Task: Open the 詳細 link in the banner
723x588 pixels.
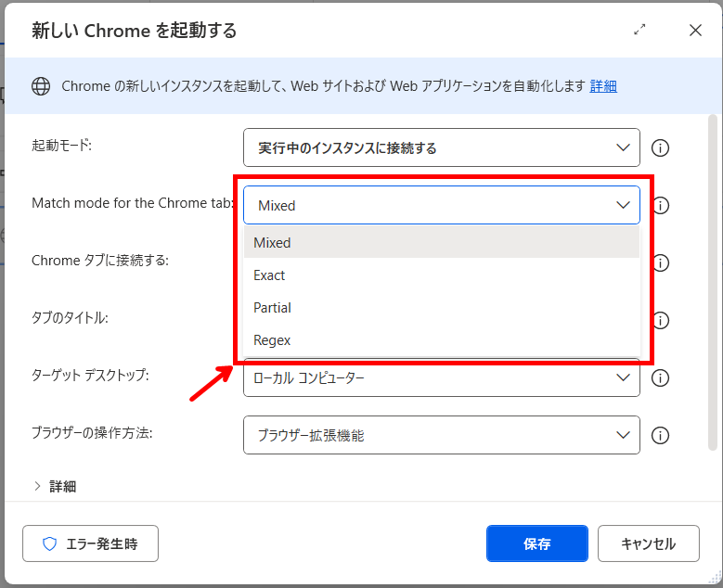Action: [x=603, y=86]
